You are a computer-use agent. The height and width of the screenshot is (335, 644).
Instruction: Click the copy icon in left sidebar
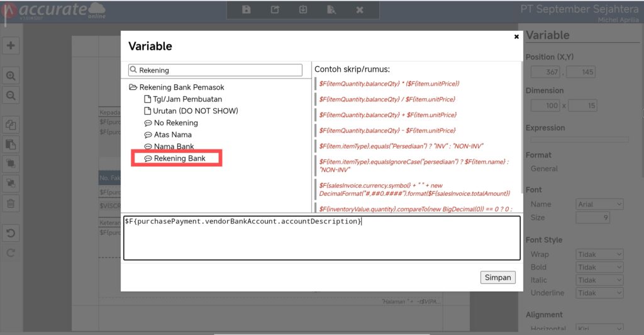(x=11, y=125)
